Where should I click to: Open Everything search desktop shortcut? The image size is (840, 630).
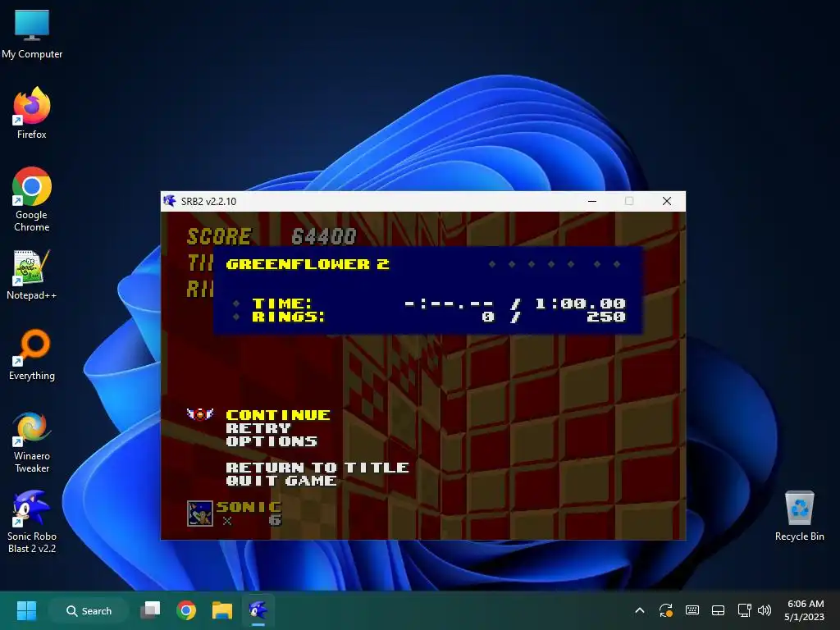32,354
